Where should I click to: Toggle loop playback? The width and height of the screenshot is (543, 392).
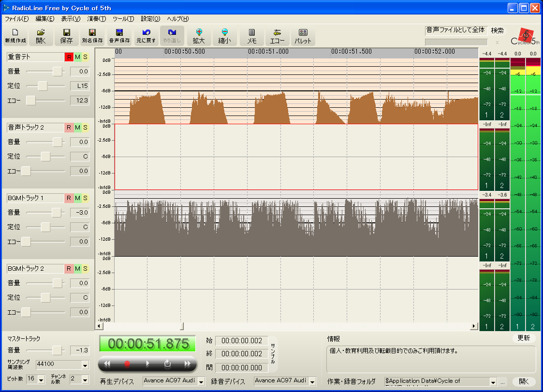coord(167,363)
